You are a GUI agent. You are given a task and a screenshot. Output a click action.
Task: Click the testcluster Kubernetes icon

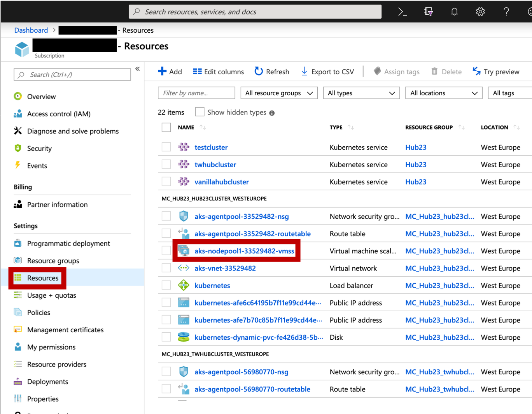click(x=184, y=147)
